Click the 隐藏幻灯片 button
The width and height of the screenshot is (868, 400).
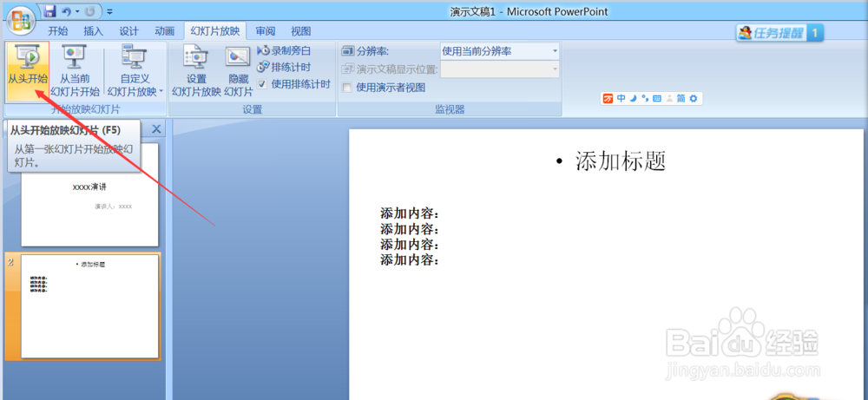tap(238, 71)
